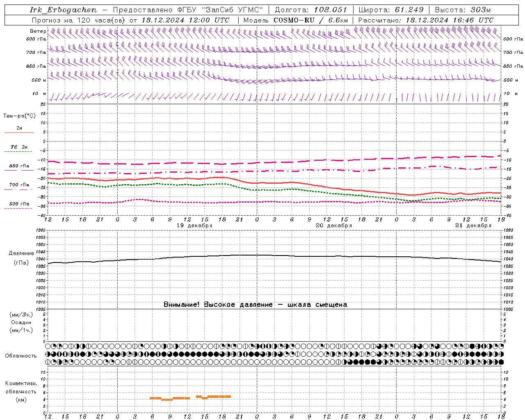
Task: Click the (мм/1ч.) precipitation unit label
Action: [x=21, y=331]
